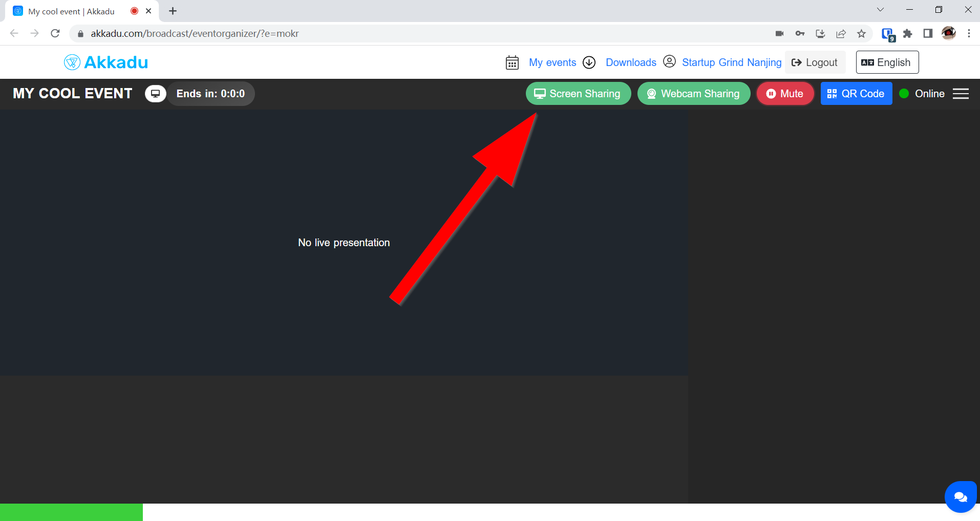The image size is (980, 521).
Task: Open the tab search chevron
Action: [x=880, y=10]
